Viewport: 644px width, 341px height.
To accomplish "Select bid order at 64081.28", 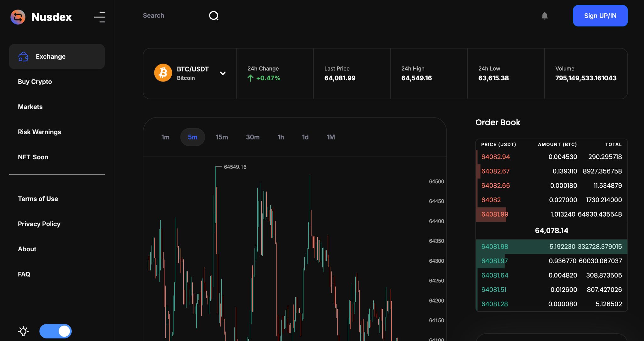I will tap(552, 304).
